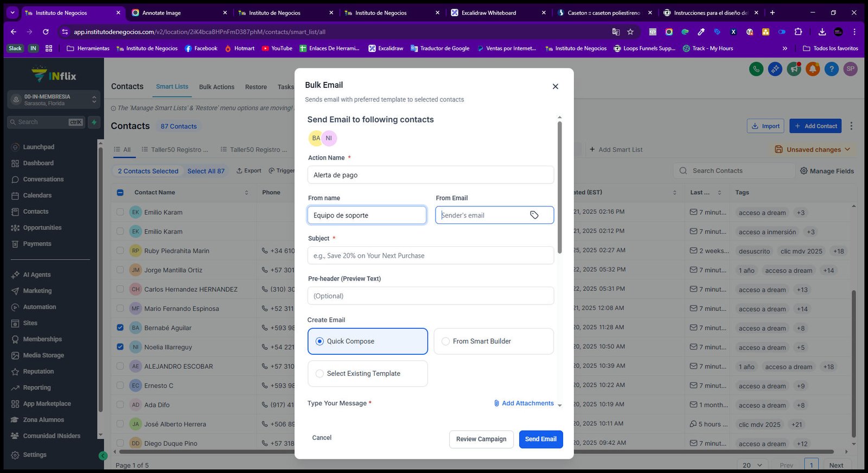This screenshot has width=868, height=473.
Task: Click the three-dot menu beside Add Contact
Action: tap(851, 126)
